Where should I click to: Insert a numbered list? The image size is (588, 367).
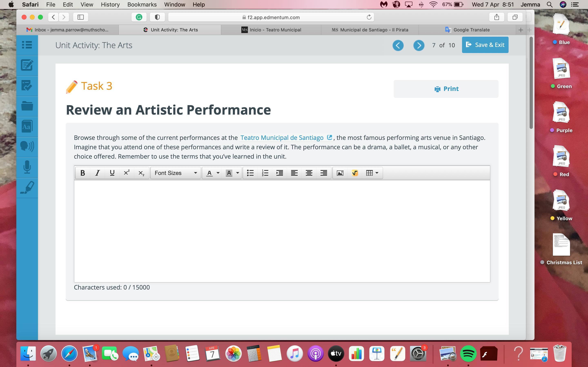pyautogui.click(x=265, y=173)
